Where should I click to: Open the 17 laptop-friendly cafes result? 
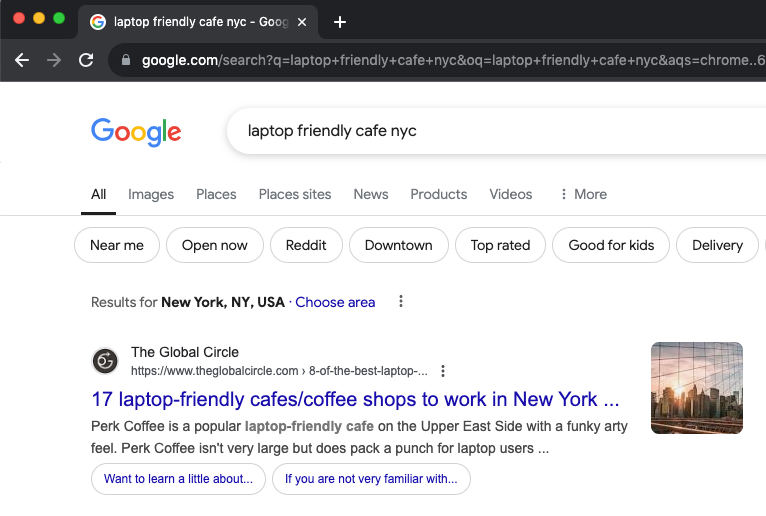[355, 400]
